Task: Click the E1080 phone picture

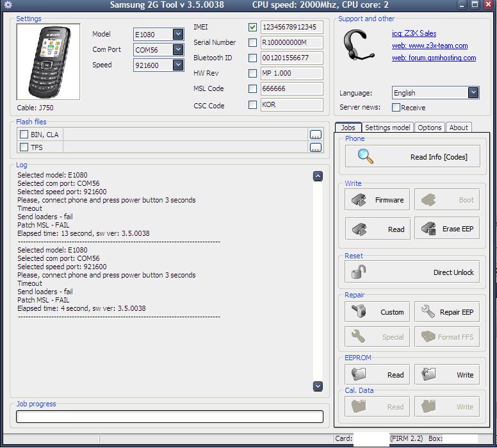Action: point(48,62)
